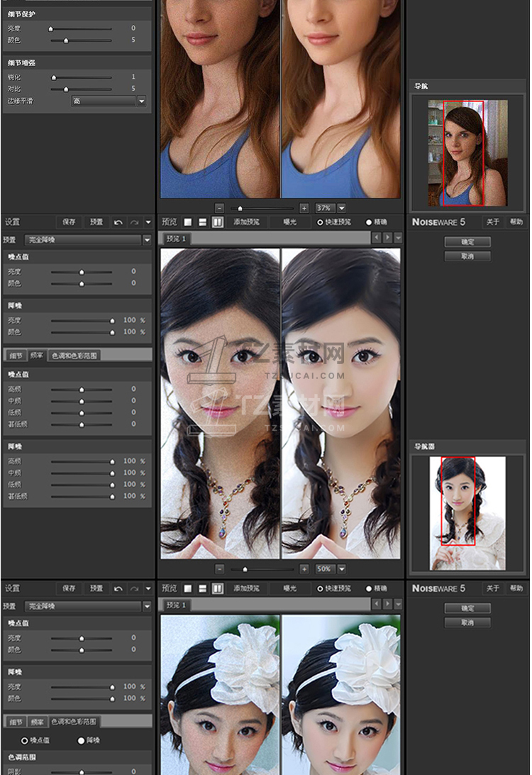Image resolution: width=532 pixels, height=775 pixels.
Task: Open settings menu arrow next to redo, white-flower window
Action: tap(148, 588)
